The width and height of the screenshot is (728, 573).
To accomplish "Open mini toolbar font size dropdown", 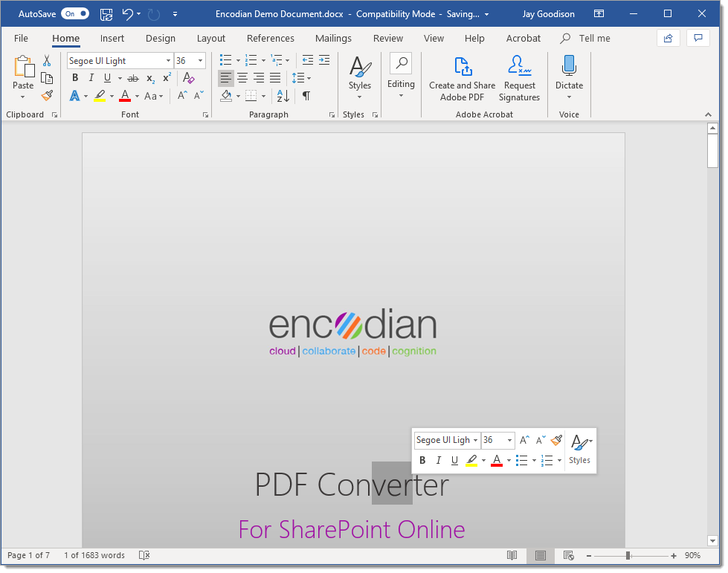I will (509, 440).
